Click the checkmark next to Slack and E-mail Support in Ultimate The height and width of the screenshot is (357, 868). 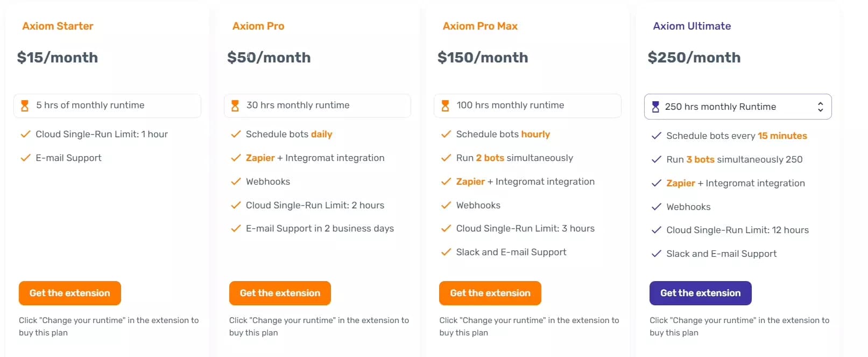pos(656,253)
